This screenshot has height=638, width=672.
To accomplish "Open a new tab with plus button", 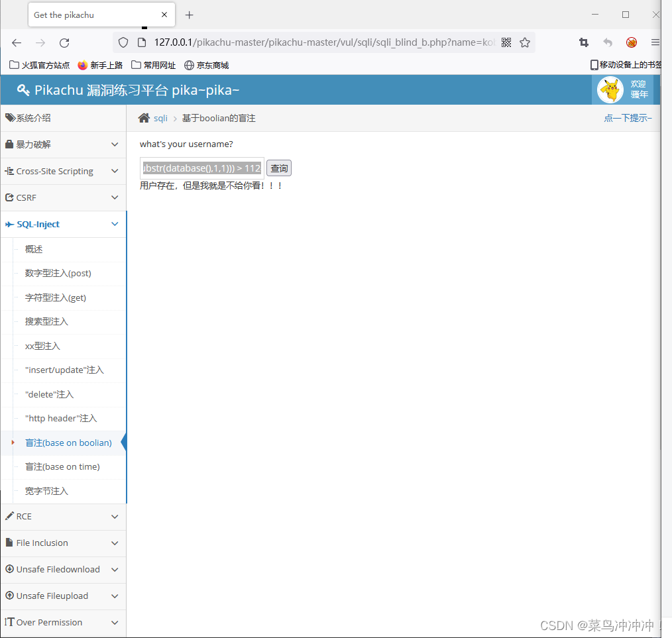I will pyautogui.click(x=189, y=15).
